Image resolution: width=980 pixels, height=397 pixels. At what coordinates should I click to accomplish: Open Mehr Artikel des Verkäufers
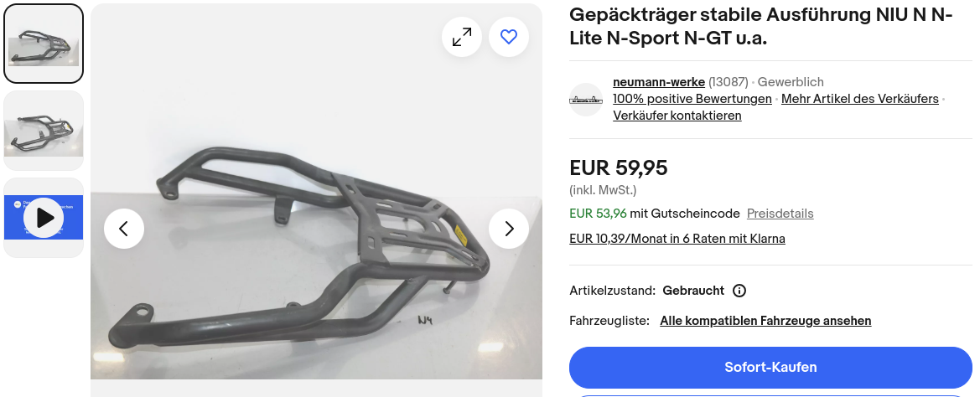click(859, 99)
